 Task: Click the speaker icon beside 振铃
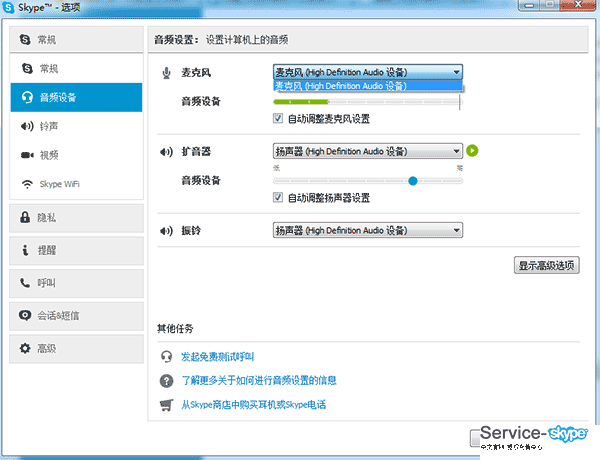pos(166,231)
